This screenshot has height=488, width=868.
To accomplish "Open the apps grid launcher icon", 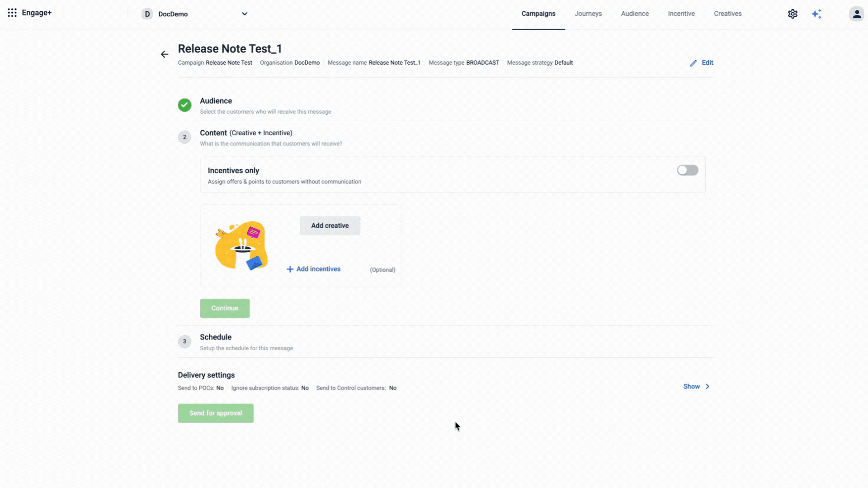I will click(12, 13).
